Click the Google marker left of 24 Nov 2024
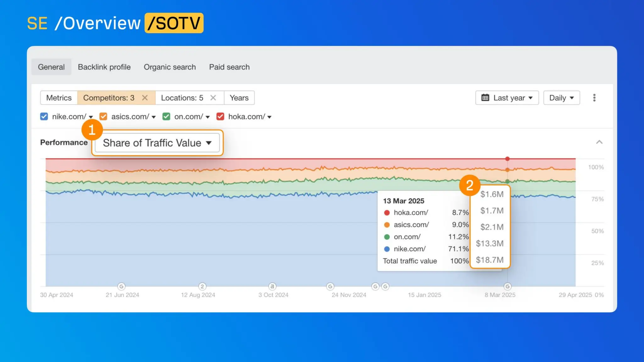The image size is (644, 362). [330, 286]
